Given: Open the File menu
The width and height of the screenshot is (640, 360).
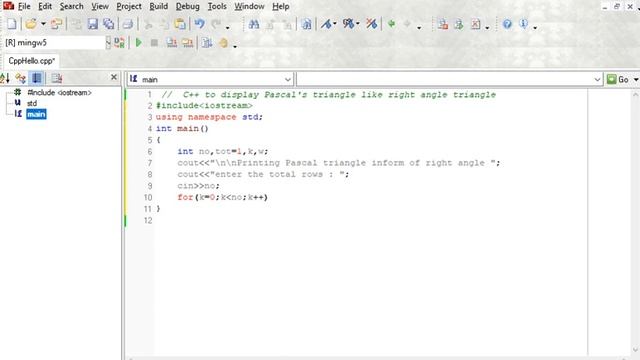Looking at the screenshot, I should pyautogui.click(x=24, y=7).
